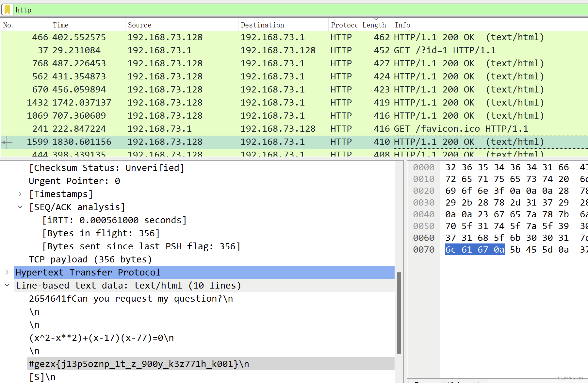The width and height of the screenshot is (588, 383).
Task: Collapse the [SEQ/ACK analysis] node
Action: [x=20, y=207]
